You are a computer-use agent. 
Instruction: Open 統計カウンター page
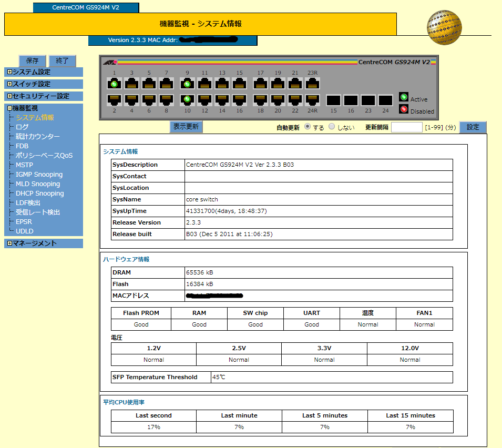38,136
